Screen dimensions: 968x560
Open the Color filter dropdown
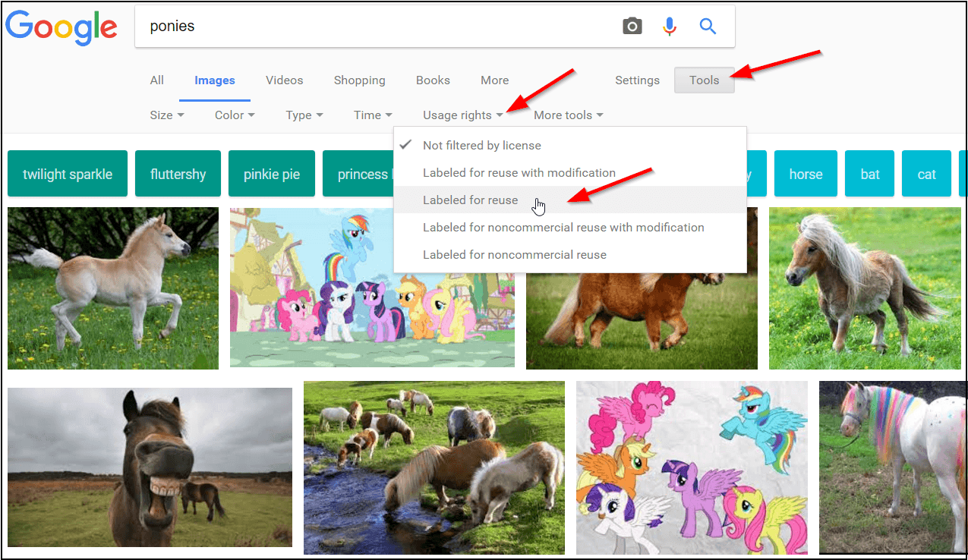coord(233,115)
